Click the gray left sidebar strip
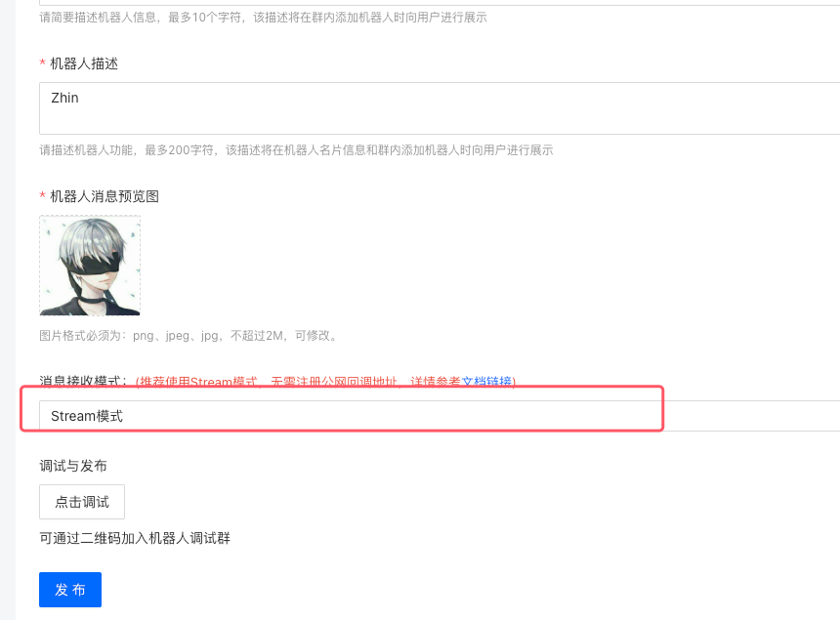This screenshot has width=840, height=620. pos(8,310)
